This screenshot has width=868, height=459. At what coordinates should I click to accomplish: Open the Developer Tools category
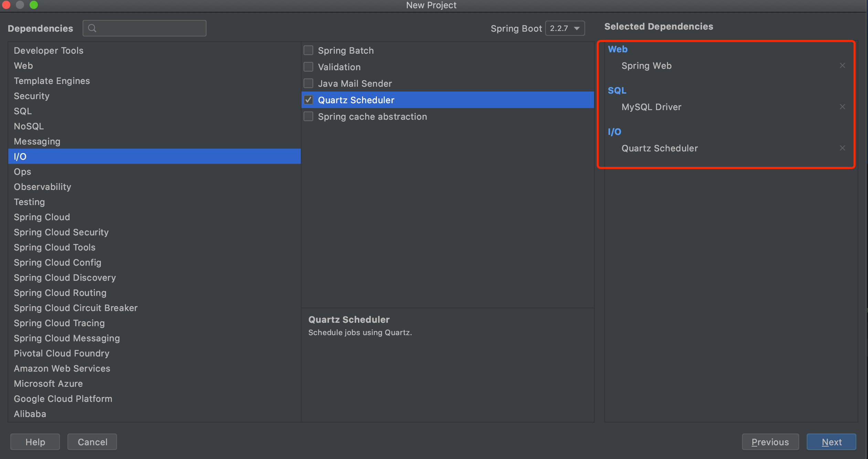click(49, 51)
